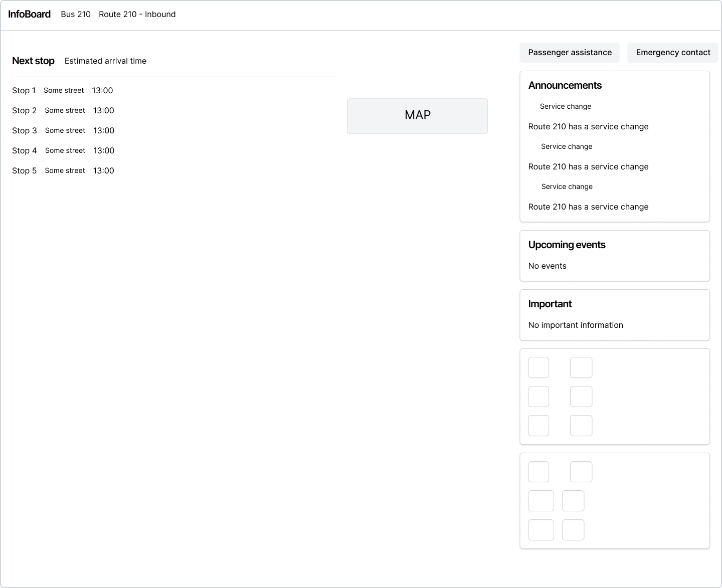
Task: Click Some street in Stop 1 row
Action: 64,90
